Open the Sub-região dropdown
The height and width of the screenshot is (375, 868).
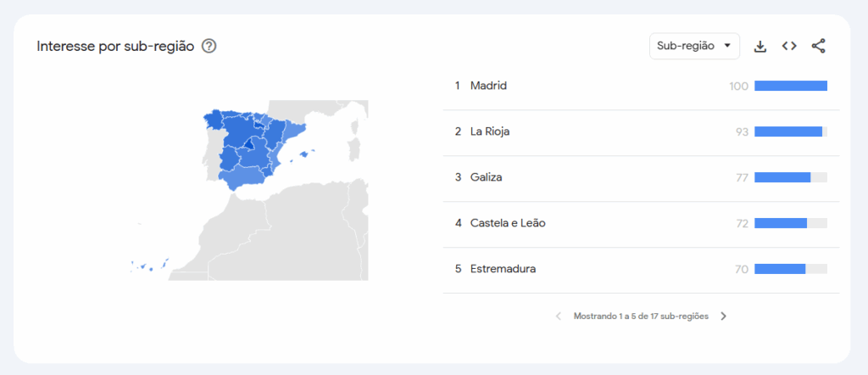[694, 46]
